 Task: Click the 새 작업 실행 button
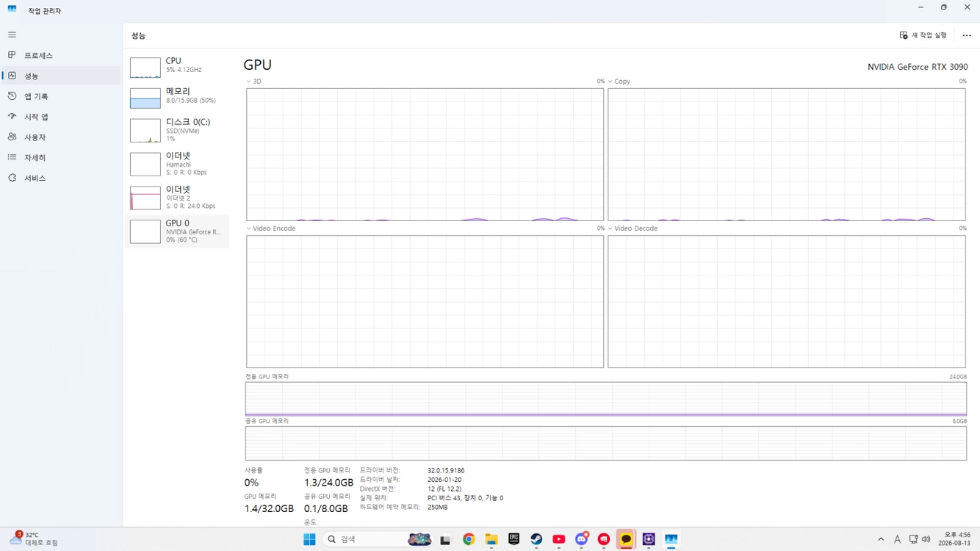[923, 35]
